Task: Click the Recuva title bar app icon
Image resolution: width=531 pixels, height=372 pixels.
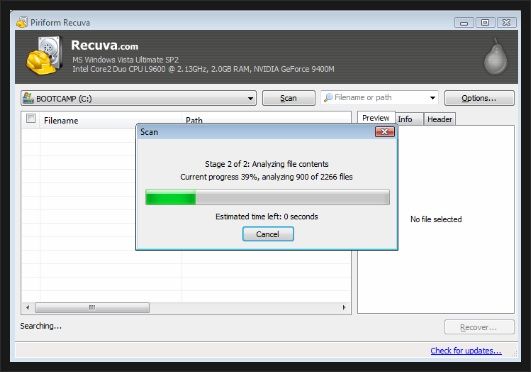Action: pyautogui.click(x=22, y=22)
